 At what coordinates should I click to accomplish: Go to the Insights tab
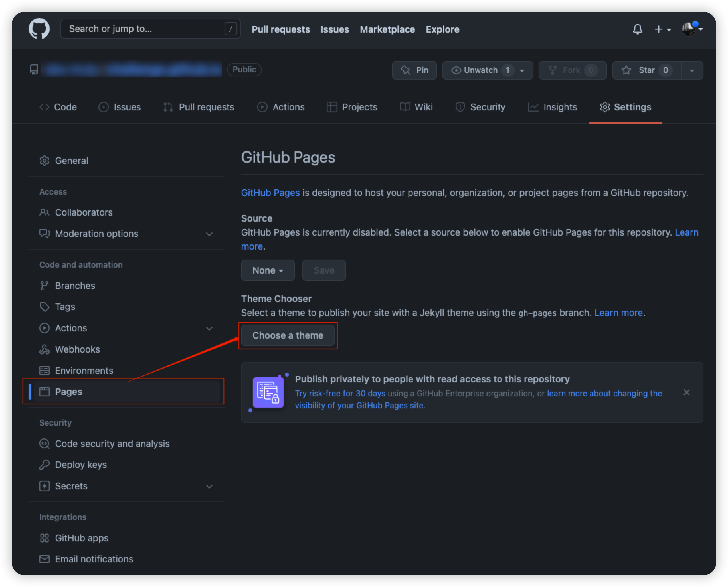[x=552, y=107]
